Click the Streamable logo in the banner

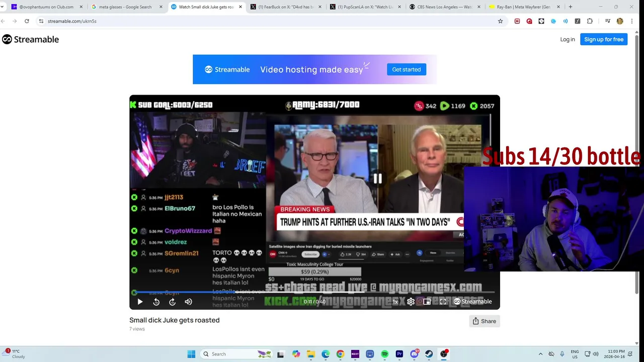coord(227,69)
